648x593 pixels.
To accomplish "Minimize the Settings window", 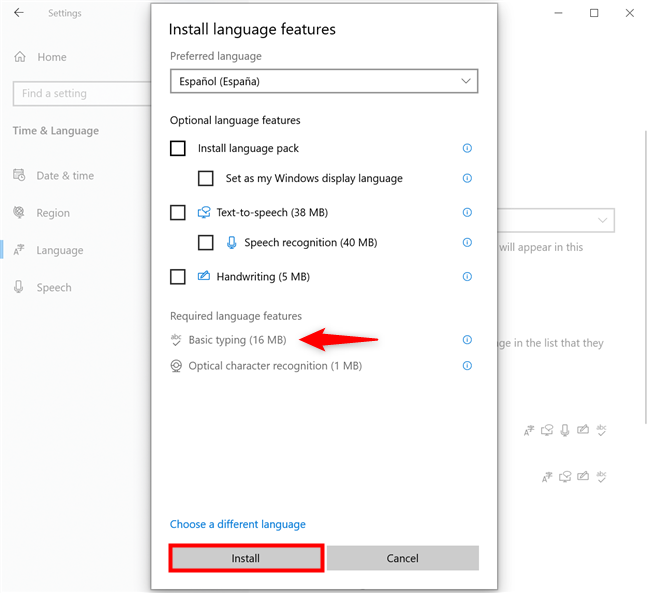I will [x=558, y=13].
